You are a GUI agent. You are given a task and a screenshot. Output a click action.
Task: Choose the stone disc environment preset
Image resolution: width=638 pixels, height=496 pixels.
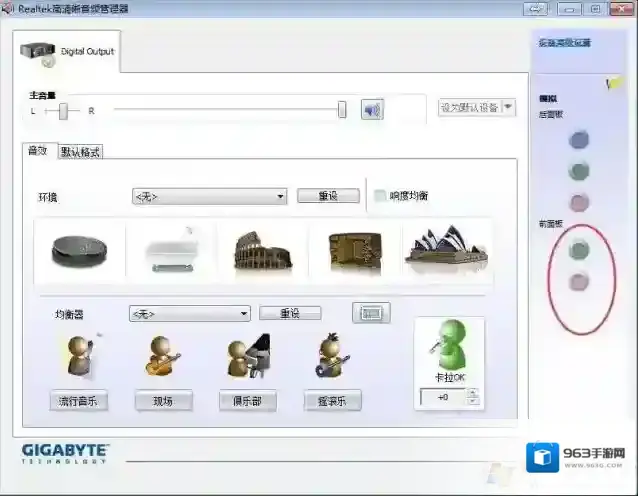[x=78, y=250]
